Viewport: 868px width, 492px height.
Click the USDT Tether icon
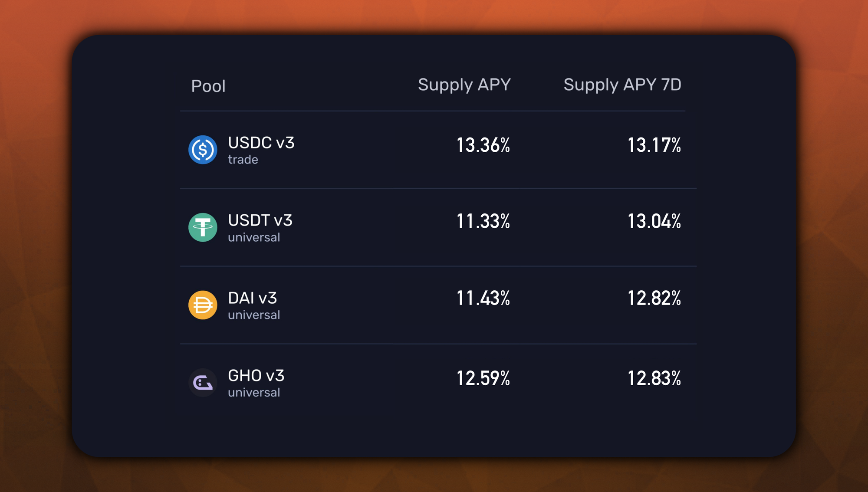point(203,227)
